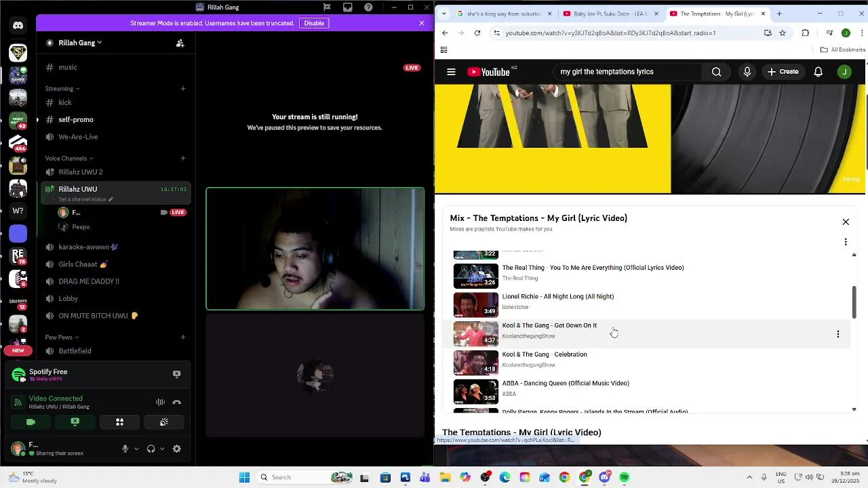Close the Mix playlist panel
The image size is (868, 488).
coord(846,222)
